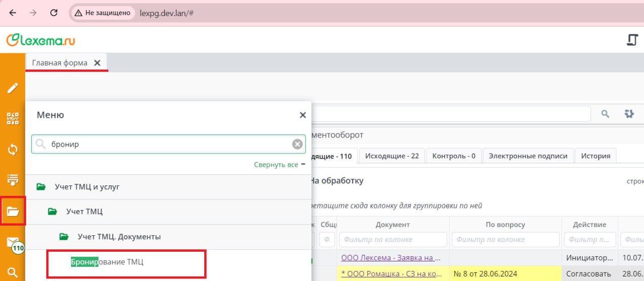The height and width of the screenshot is (281, 644).
Task: Switch to the 'Исходящие - 22' tab
Action: tap(392, 156)
